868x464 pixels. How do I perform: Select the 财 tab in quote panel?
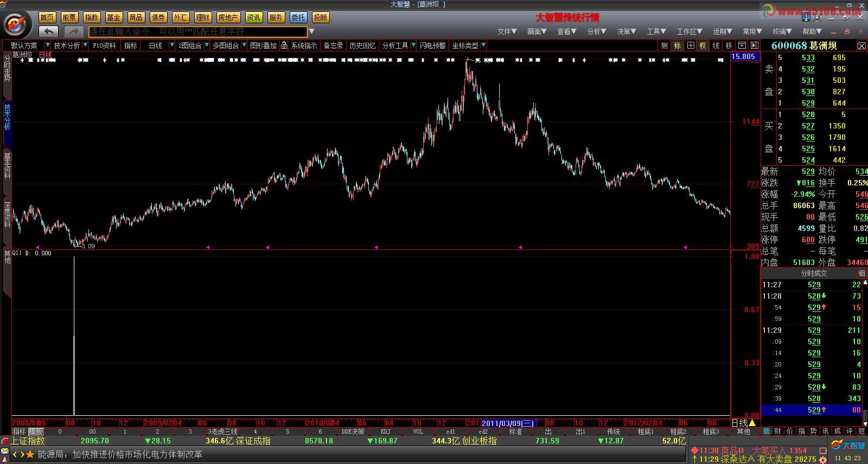point(778,431)
